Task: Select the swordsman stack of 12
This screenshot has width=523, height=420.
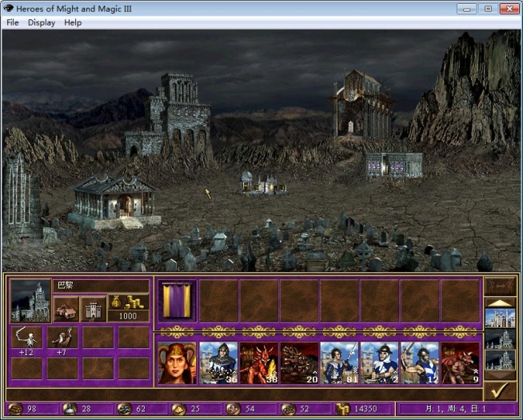Action: [x=420, y=363]
